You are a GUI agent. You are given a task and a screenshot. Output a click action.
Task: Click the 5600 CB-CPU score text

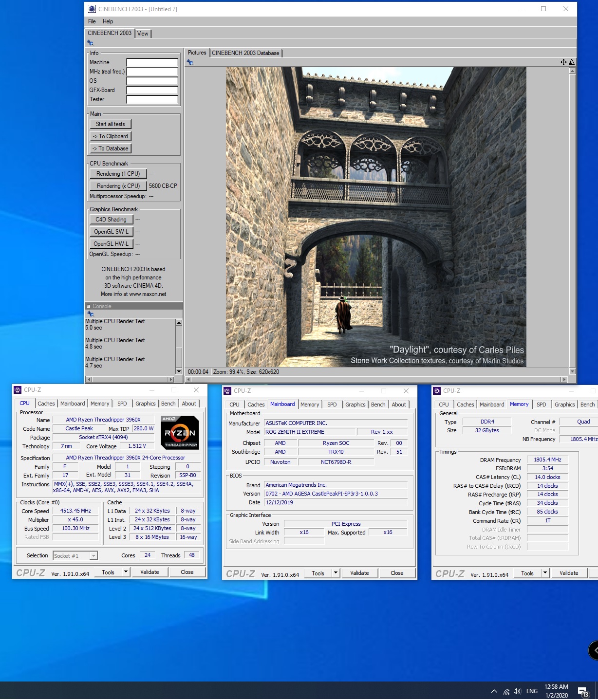pyautogui.click(x=164, y=186)
